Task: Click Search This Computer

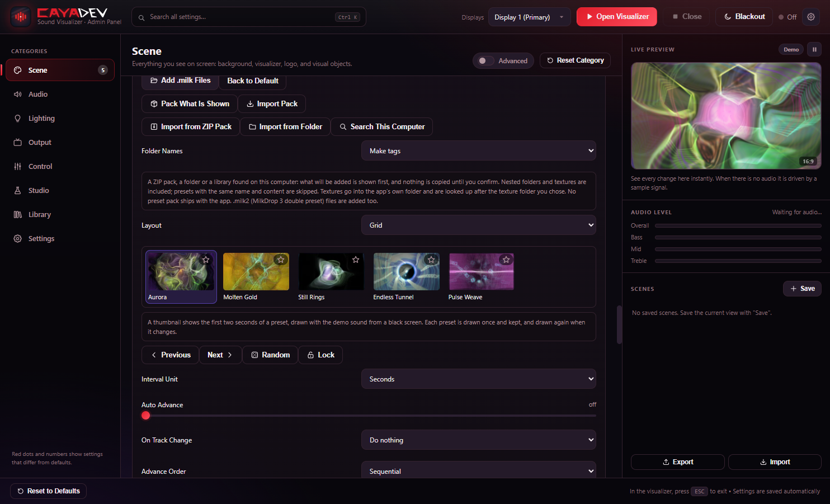Action: (x=382, y=127)
